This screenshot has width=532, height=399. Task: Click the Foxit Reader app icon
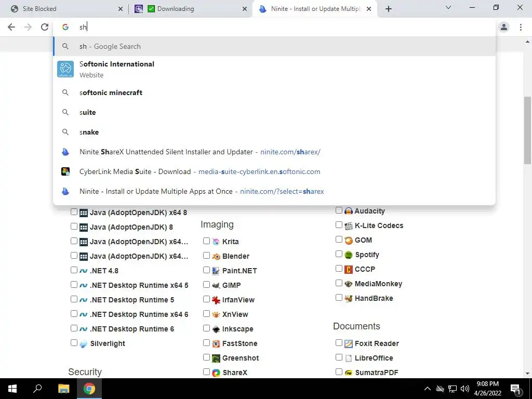click(x=349, y=344)
